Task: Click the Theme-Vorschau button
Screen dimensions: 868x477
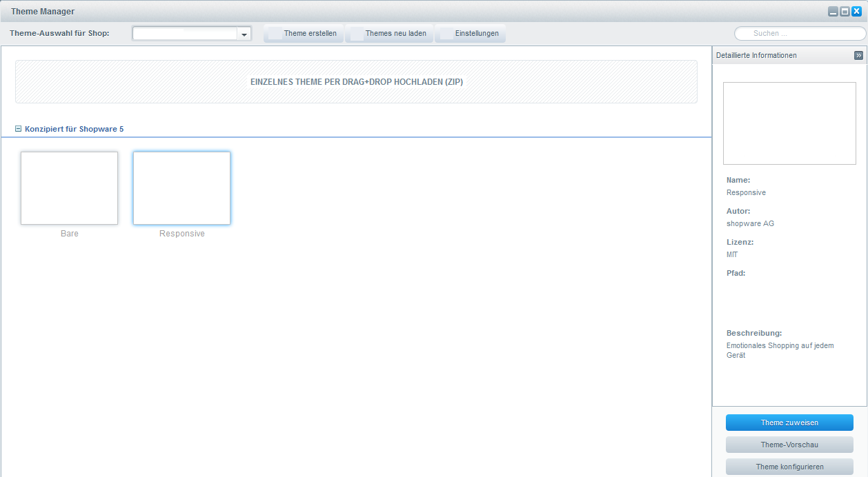Action: 789,445
